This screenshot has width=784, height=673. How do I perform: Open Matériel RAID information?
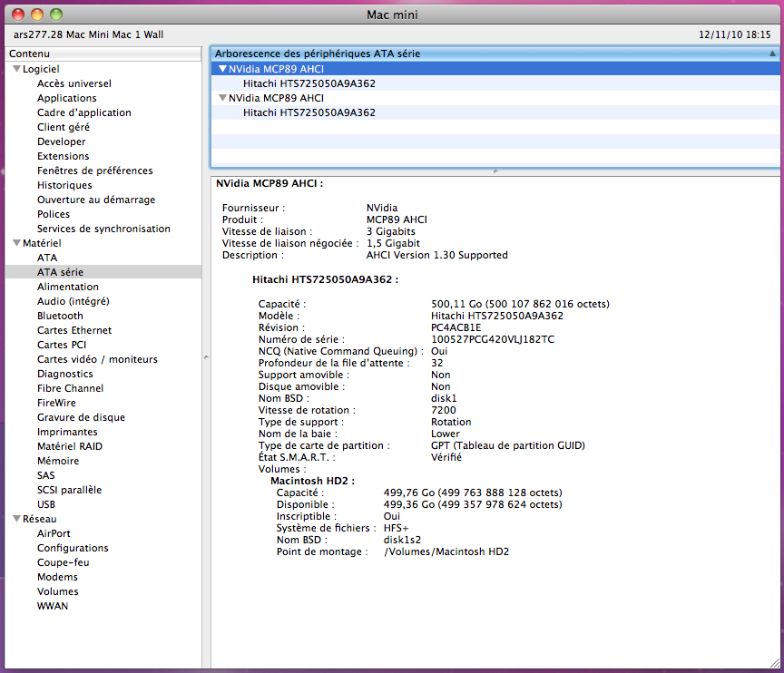(x=70, y=445)
